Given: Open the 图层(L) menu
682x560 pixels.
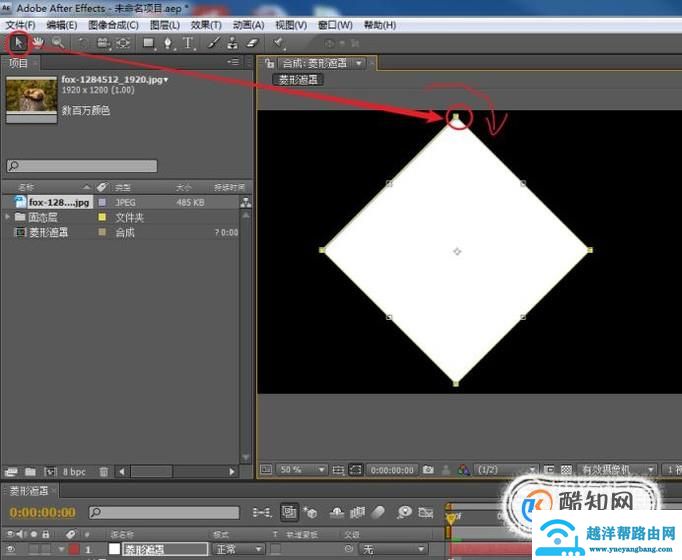Looking at the screenshot, I should [165, 25].
